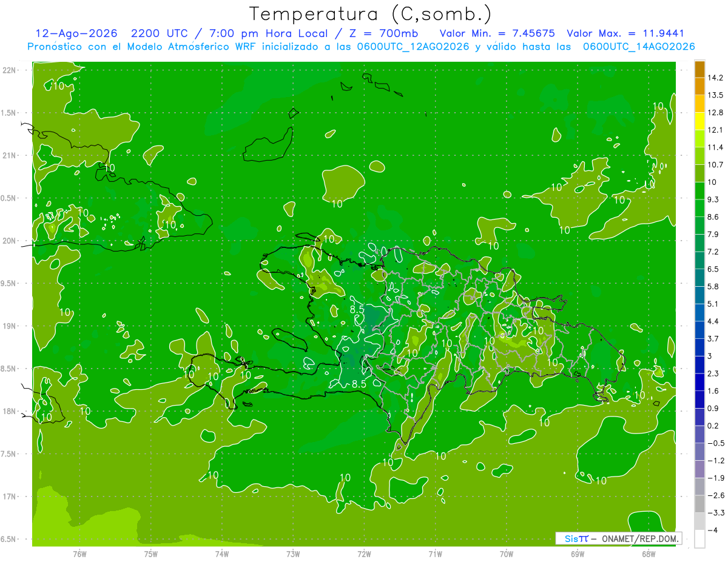Viewport: 728px width, 562px height.
Task: Click the '69W' longitude axis label
Action: [x=578, y=554]
